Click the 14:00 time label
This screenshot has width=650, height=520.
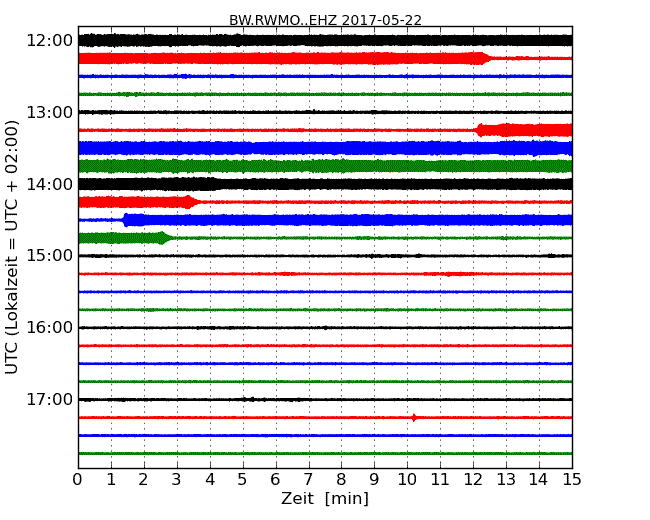point(50,184)
